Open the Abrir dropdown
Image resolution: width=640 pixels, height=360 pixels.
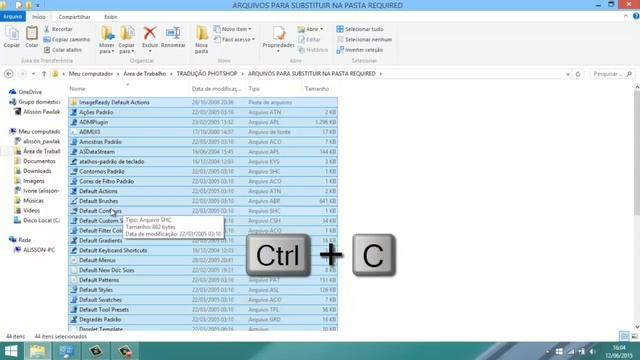[x=310, y=29]
